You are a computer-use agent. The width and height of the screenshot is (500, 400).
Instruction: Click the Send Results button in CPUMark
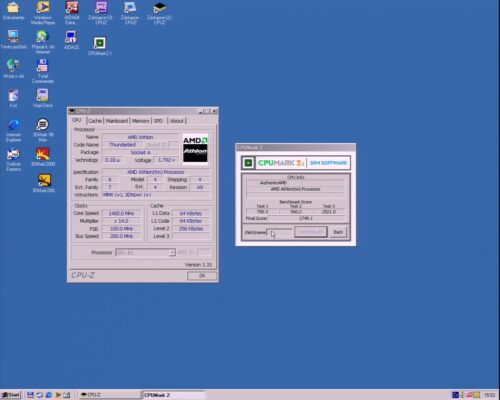pos(311,232)
